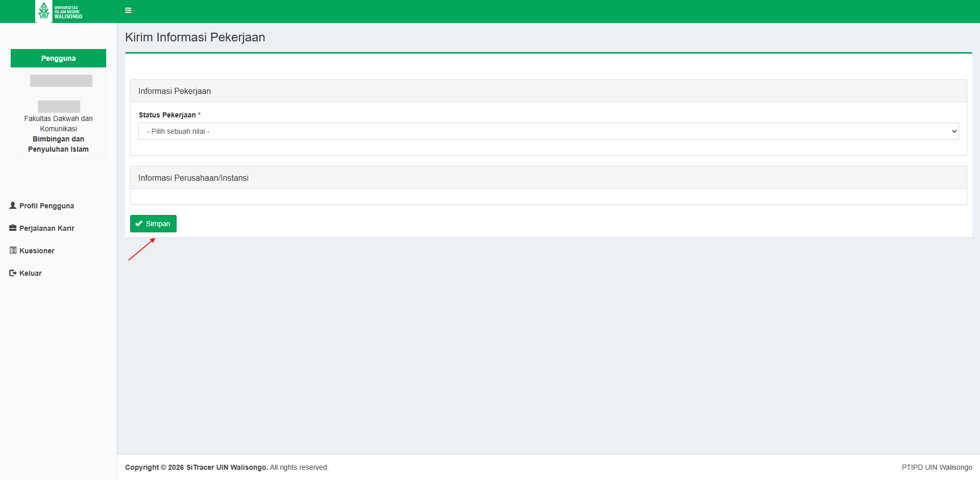
Task: Open the Status Pekerjaan dropdown
Action: 548,131
